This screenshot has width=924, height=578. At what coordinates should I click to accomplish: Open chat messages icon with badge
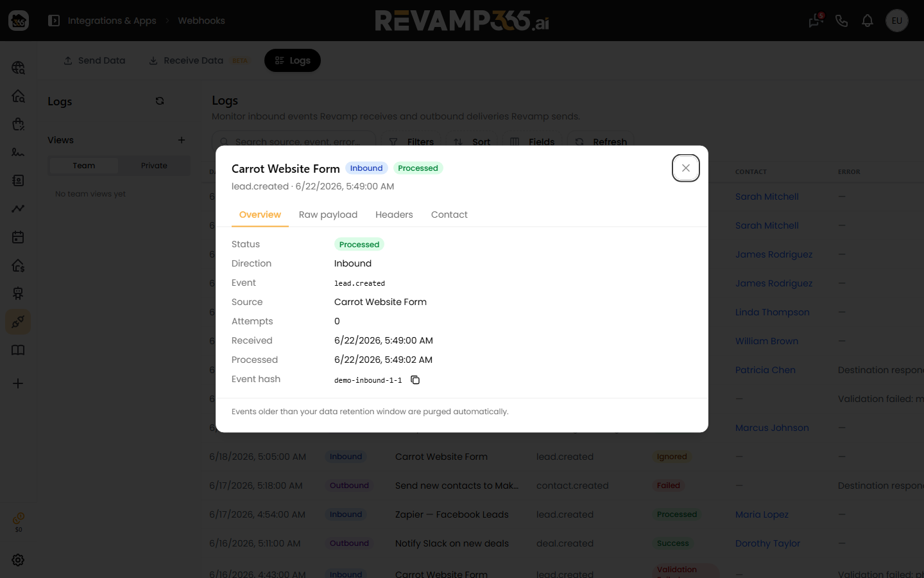[x=816, y=21]
